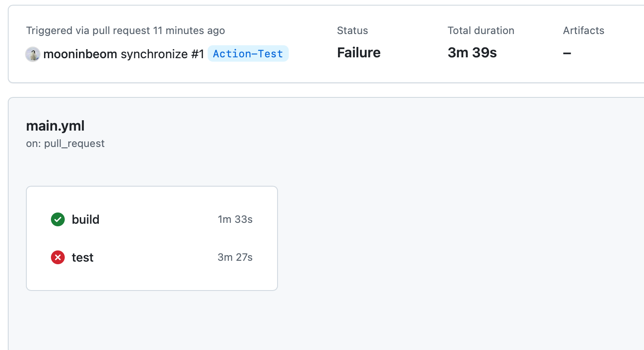
Task: Click the green success check icon for build
Action: point(58,219)
